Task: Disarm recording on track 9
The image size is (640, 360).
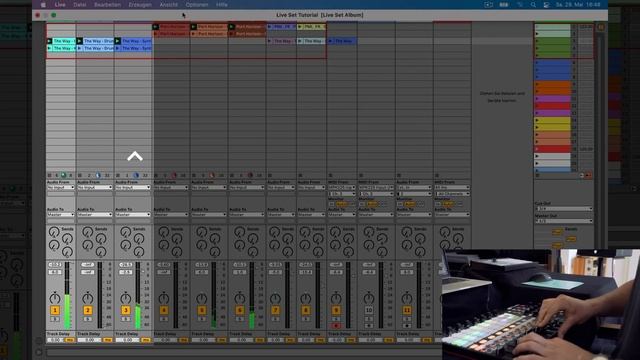Action: click(336, 326)
